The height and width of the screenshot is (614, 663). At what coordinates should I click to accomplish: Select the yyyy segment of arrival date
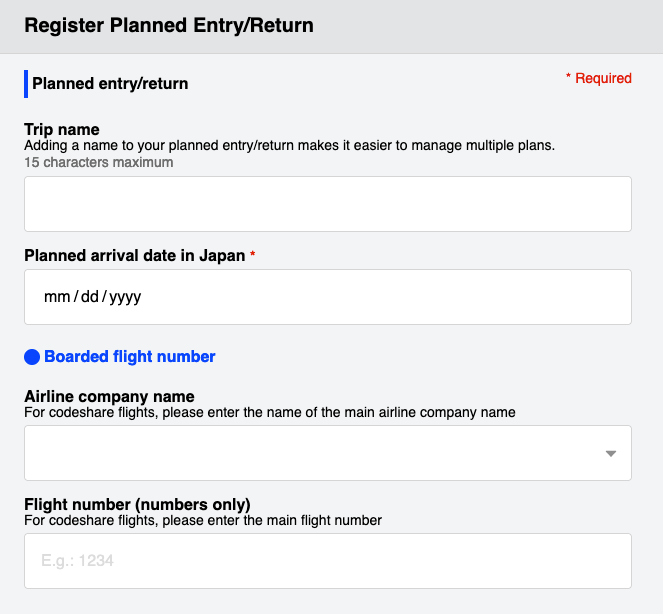pos(125,297)
